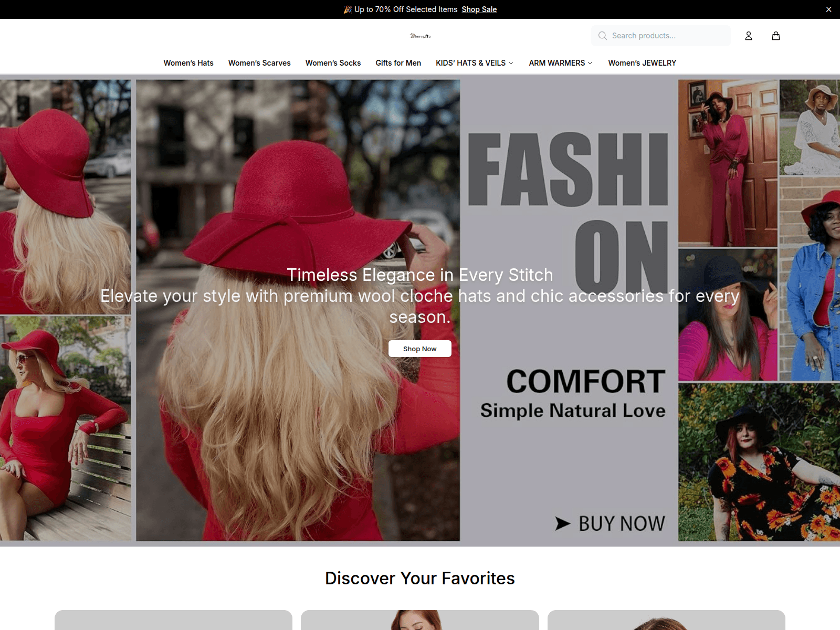Open Women's Hats menu item
The width and height of the screenshot is (840, 630).
[188, 63]
